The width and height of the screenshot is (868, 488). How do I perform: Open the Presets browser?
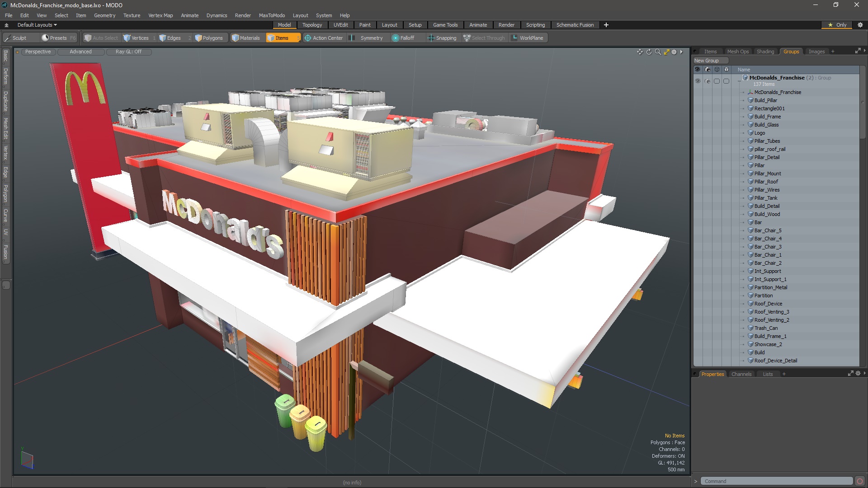point(58,38)
